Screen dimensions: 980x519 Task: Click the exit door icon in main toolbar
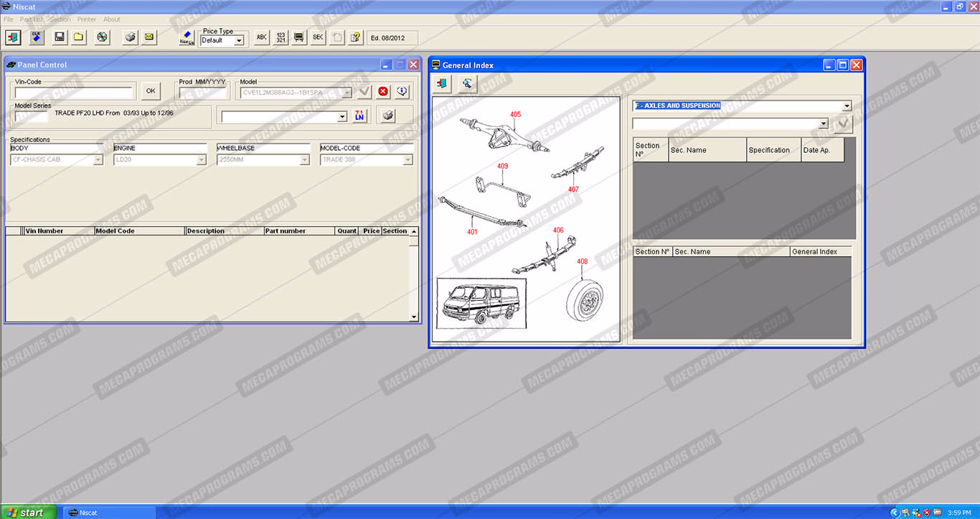click(x=13, y=37)
